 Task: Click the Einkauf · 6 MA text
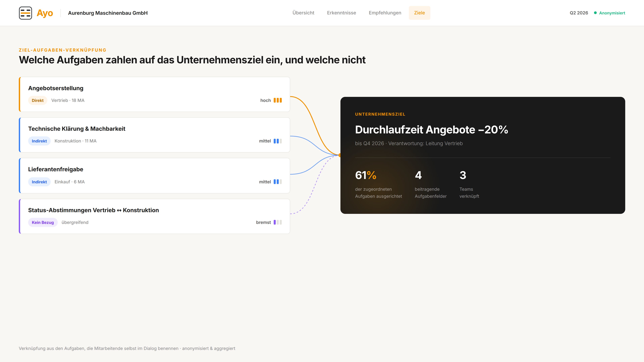69,182
